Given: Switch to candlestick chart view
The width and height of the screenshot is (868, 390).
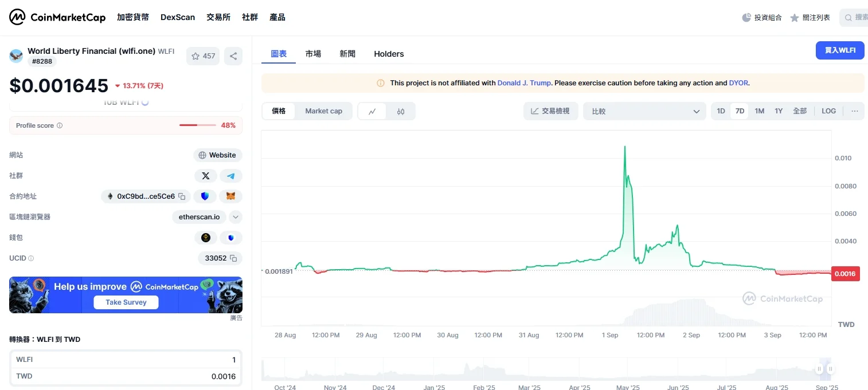Looking at the screenshot, I should [x=401, y=111].
